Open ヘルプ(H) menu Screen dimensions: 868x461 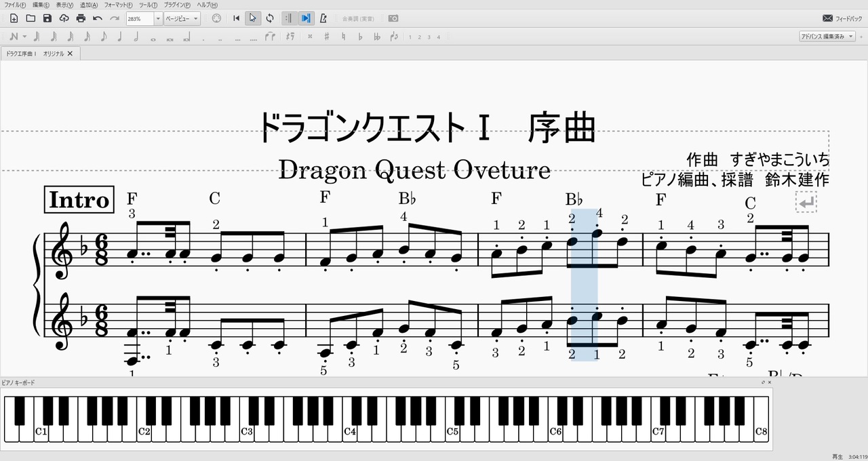pyautogui.click(x=207, y=5)
